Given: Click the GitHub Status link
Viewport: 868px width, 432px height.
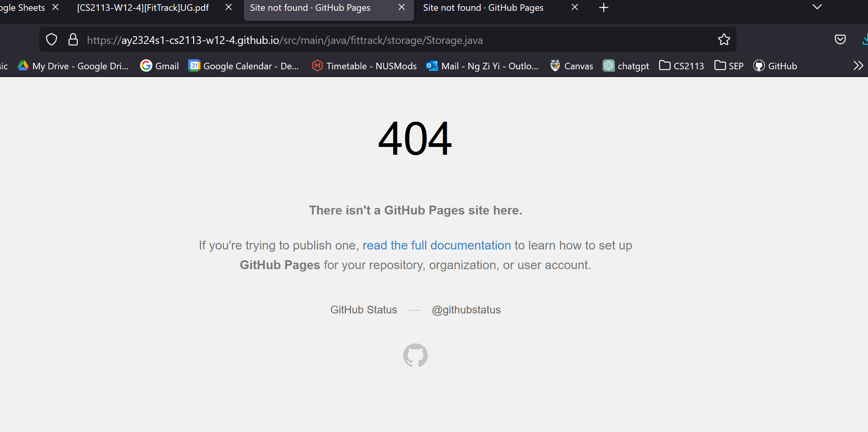Looking at the screenshot, I should [x=363, y=310].
